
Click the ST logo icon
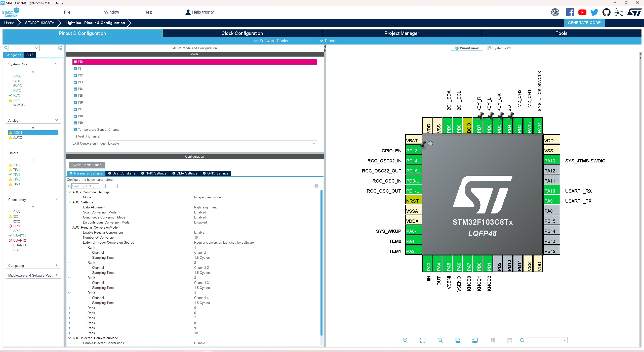(634, 12)
